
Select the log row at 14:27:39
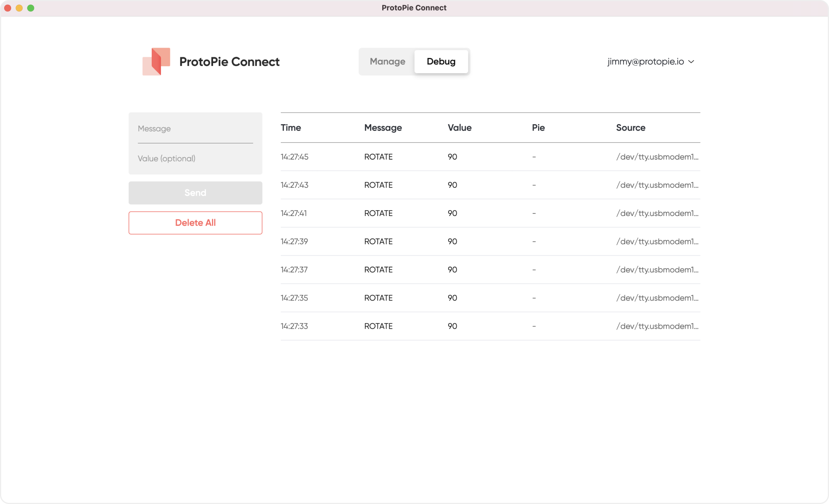click(x=490, y=242)
